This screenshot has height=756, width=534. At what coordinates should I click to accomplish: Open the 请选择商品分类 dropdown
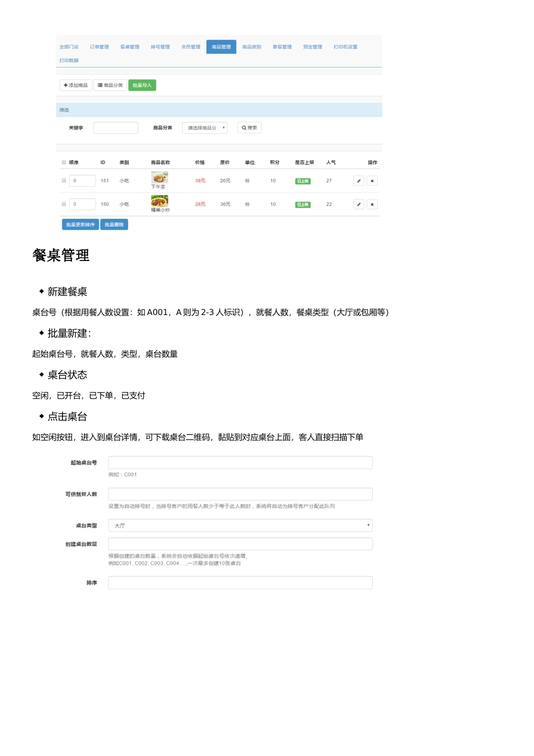point(205,128)
